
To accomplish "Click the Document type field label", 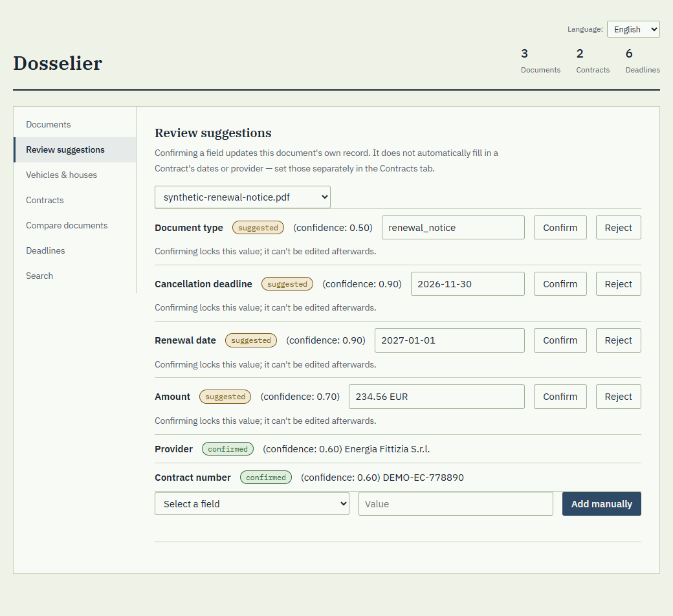I will [x=189, y=228].
